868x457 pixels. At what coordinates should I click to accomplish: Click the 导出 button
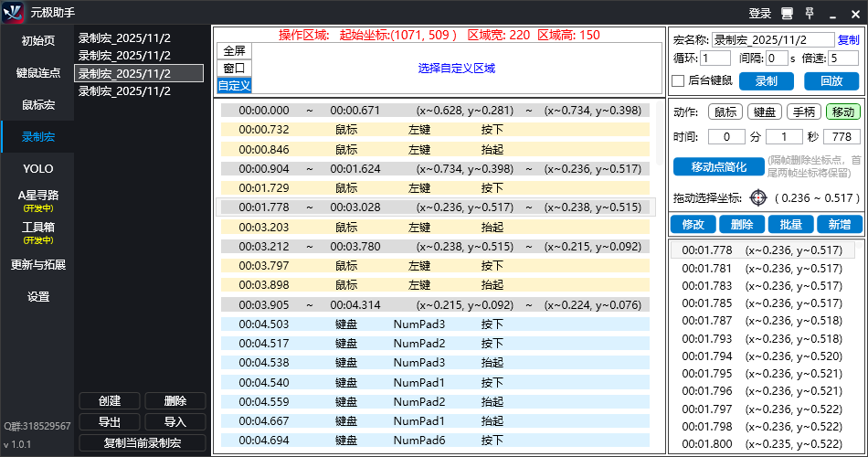tap(110, 421)
